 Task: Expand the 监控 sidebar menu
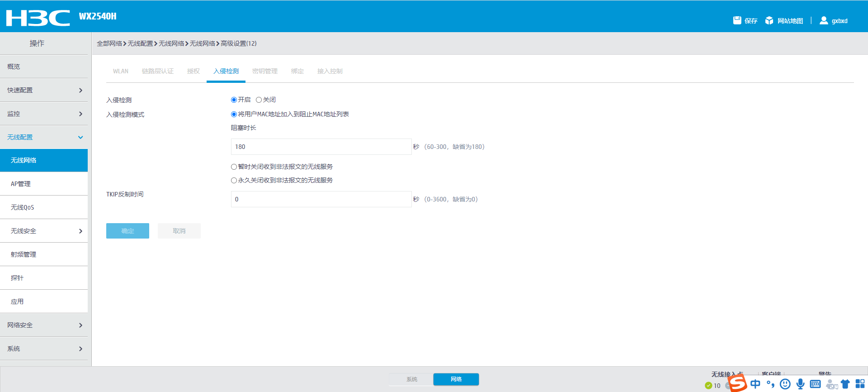point(44,114)
